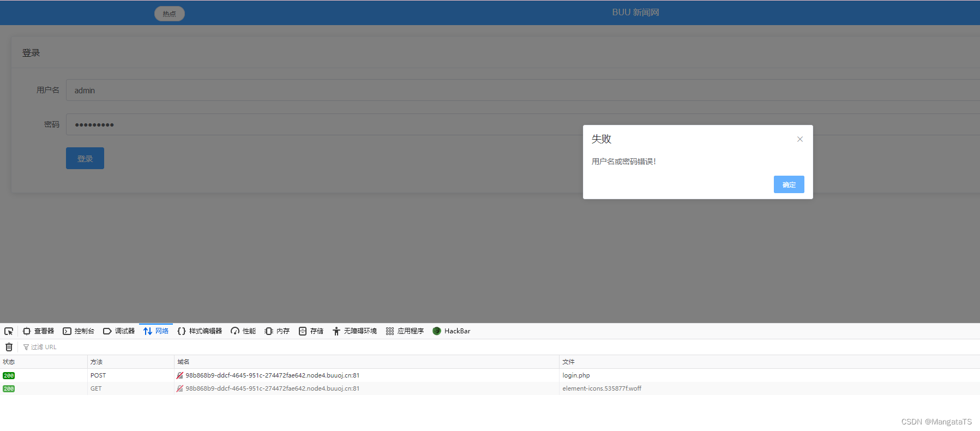Viewport: 980px width, 431px height.
Task: Switch to the 性能 performance tab
Action: [243, 331]
